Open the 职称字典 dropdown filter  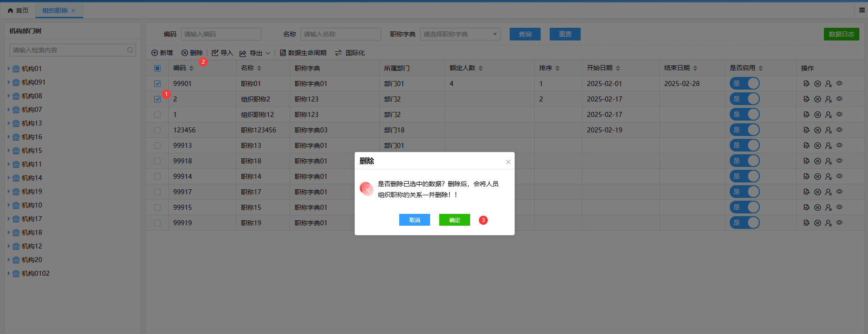pos(460,34)
